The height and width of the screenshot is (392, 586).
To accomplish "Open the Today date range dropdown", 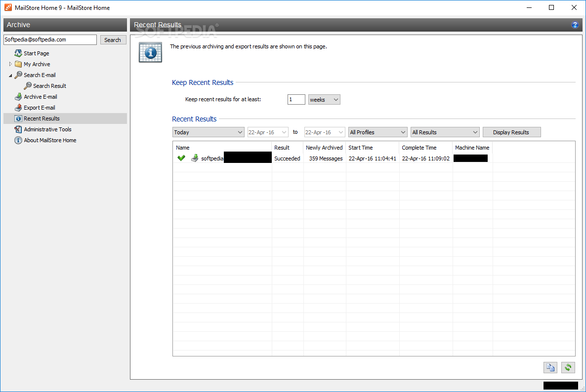I will [x=208, y=132].
